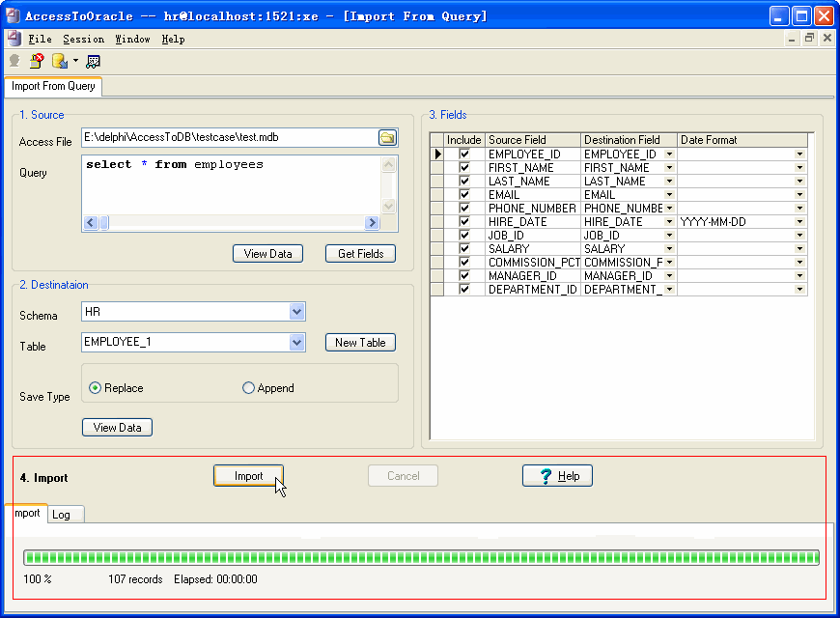Click the Help question mark button
The height and width of the screenshot is (618, 840).
coord(557,476)
